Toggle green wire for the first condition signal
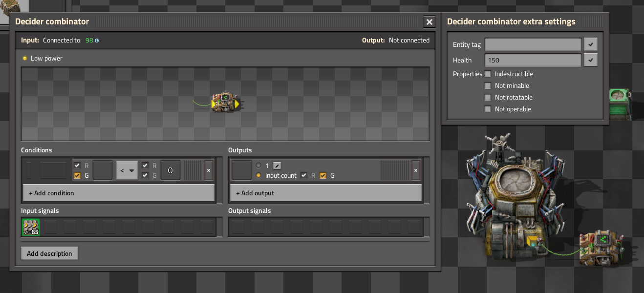 coord(77,175)
